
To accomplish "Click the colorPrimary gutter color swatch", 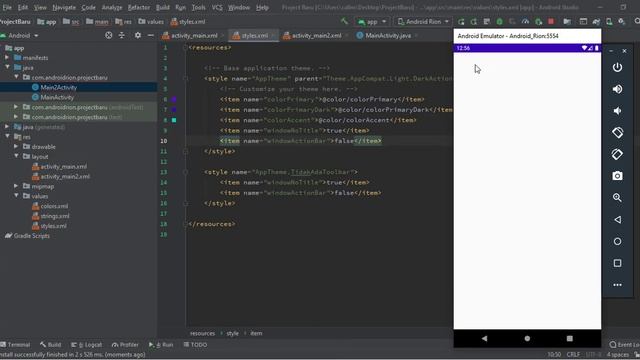I will (174, 99).
